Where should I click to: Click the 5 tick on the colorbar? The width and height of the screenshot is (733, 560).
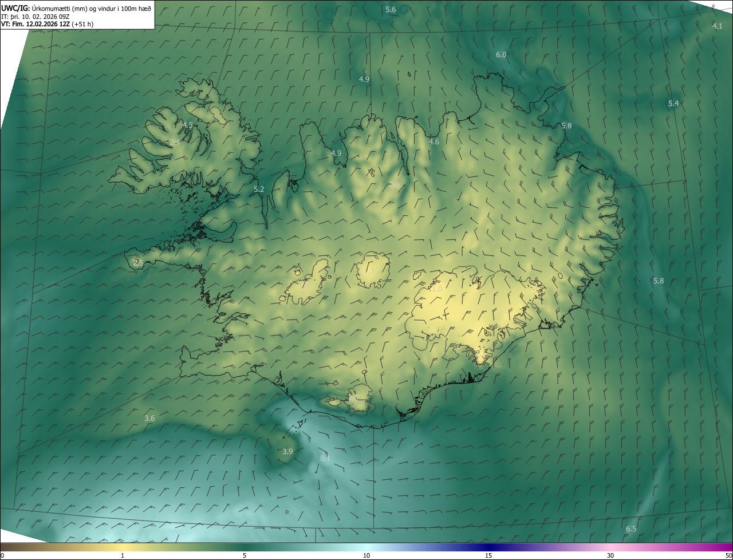[245, 555]
